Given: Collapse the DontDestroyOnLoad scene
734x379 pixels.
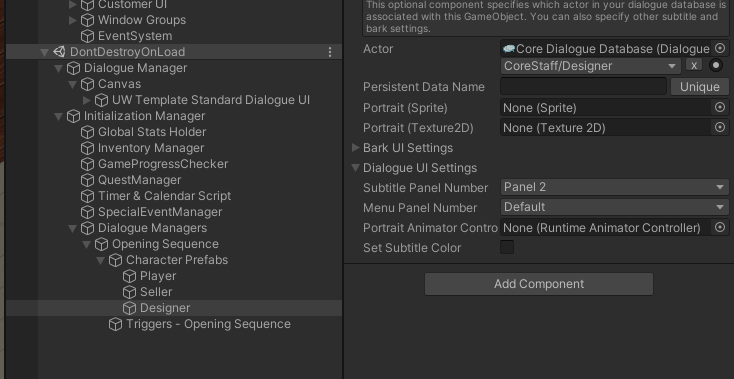Looking at the screenshot, I should (44, 52).
